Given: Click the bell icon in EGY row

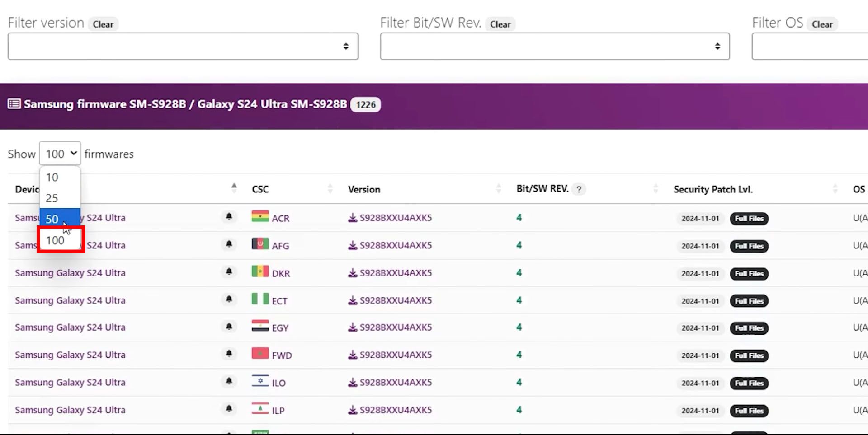Looking at the screenshot, I should click(229, 326).
